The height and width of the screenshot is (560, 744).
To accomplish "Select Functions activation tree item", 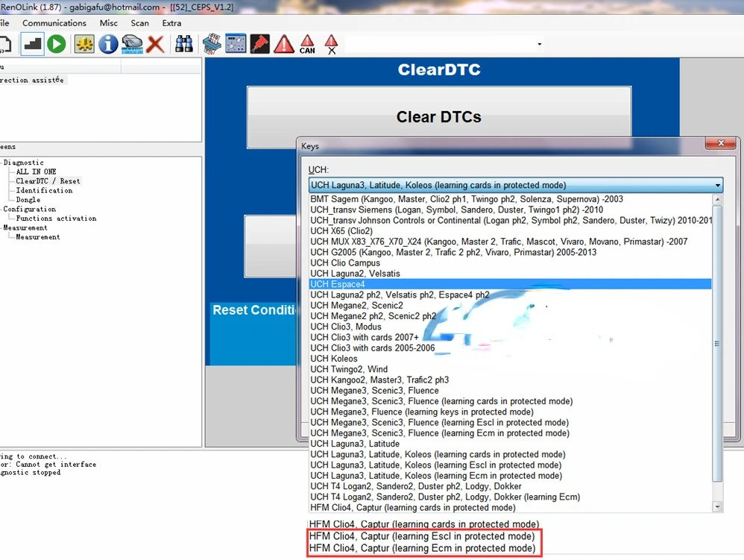I will coord(56,218).
